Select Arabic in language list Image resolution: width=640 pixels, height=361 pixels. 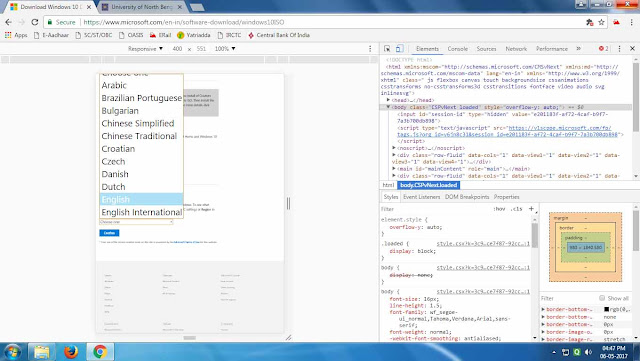(x=141, y=85)
